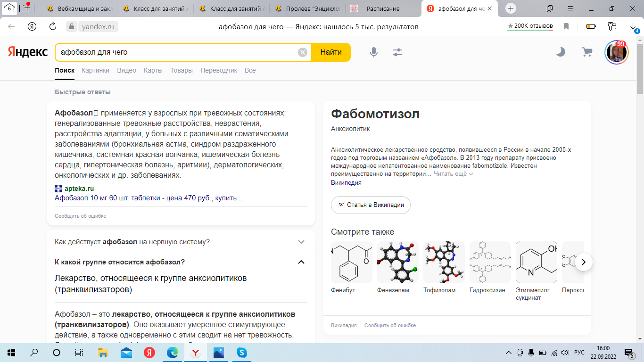Screen dimensions: 644x362
Task: Toggle dark theme moon icon
Action: [561, 52]
